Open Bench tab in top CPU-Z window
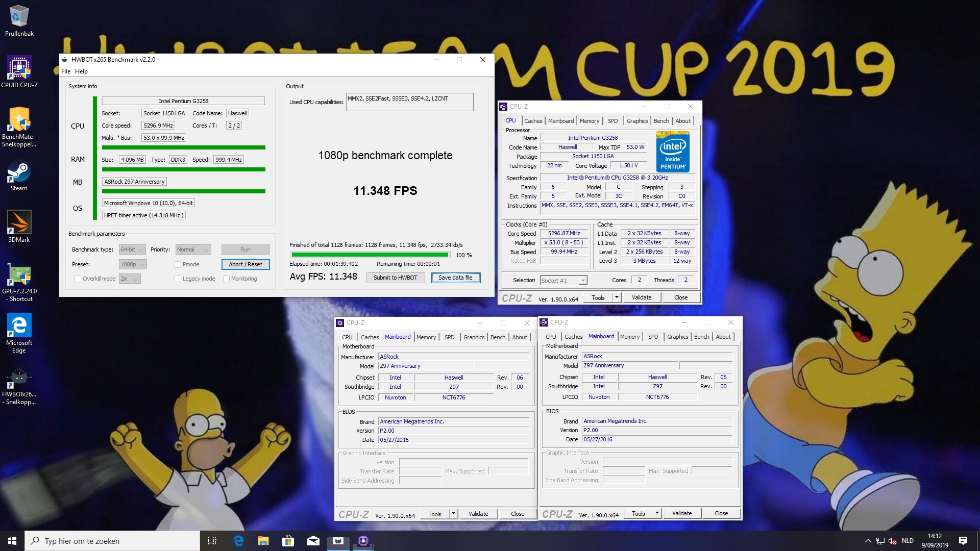980x551 pixels. tap(661, 121)
